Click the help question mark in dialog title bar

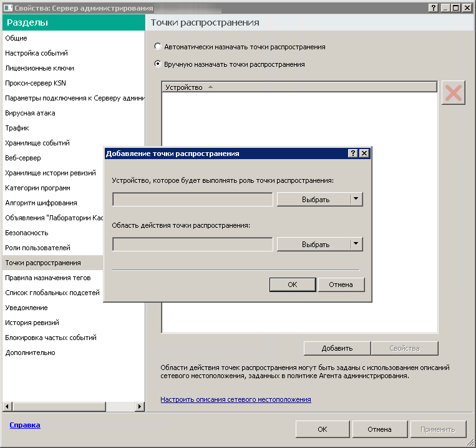[x=352, y=153]
